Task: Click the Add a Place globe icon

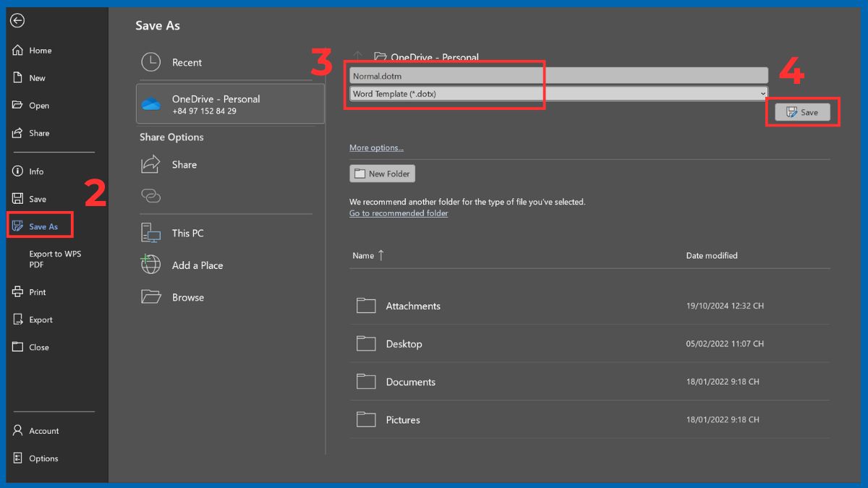Action: [x=150, y=265]
